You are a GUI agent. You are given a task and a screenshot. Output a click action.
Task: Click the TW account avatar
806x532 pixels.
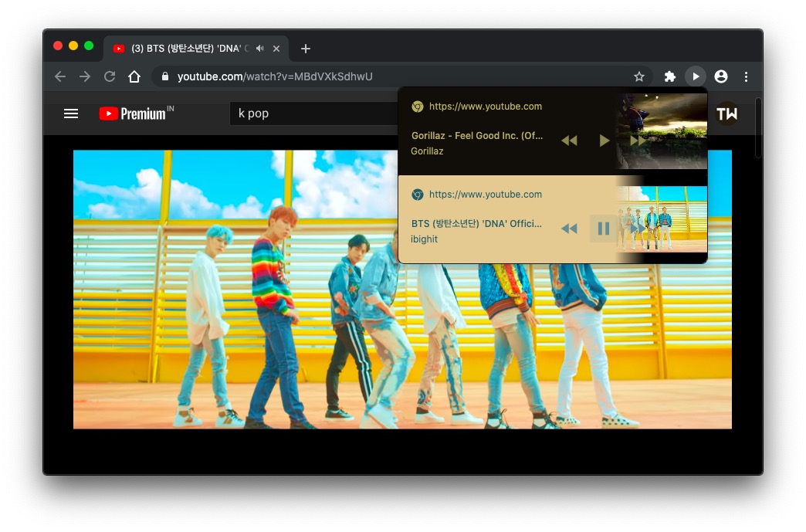[x=726, y=114]
